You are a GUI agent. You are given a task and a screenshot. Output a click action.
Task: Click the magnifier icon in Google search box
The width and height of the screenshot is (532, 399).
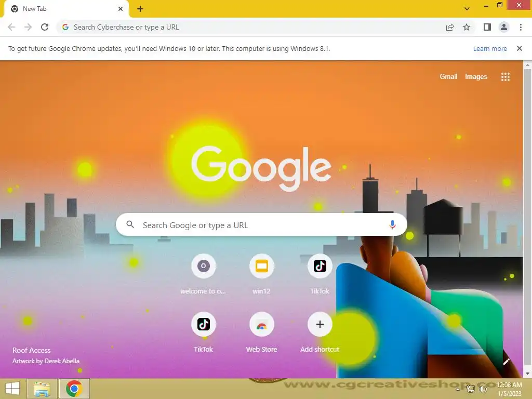(x=130, y=224)
